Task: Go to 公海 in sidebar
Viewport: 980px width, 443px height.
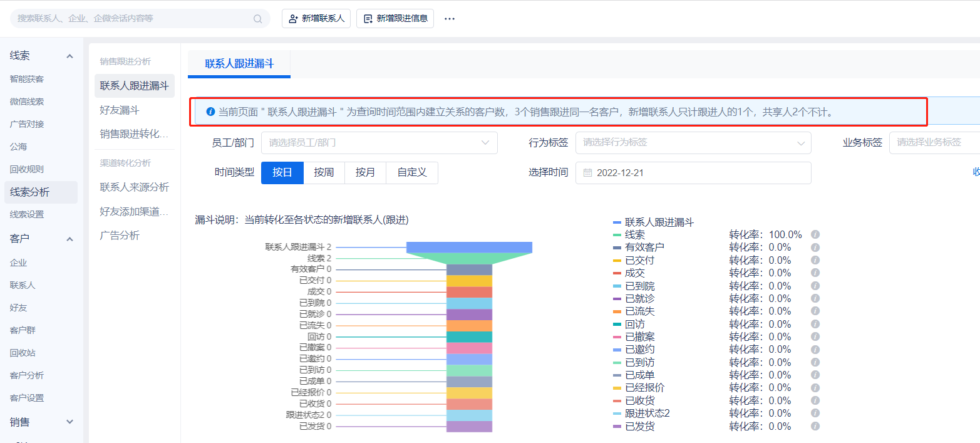Action: pos(18,147)
